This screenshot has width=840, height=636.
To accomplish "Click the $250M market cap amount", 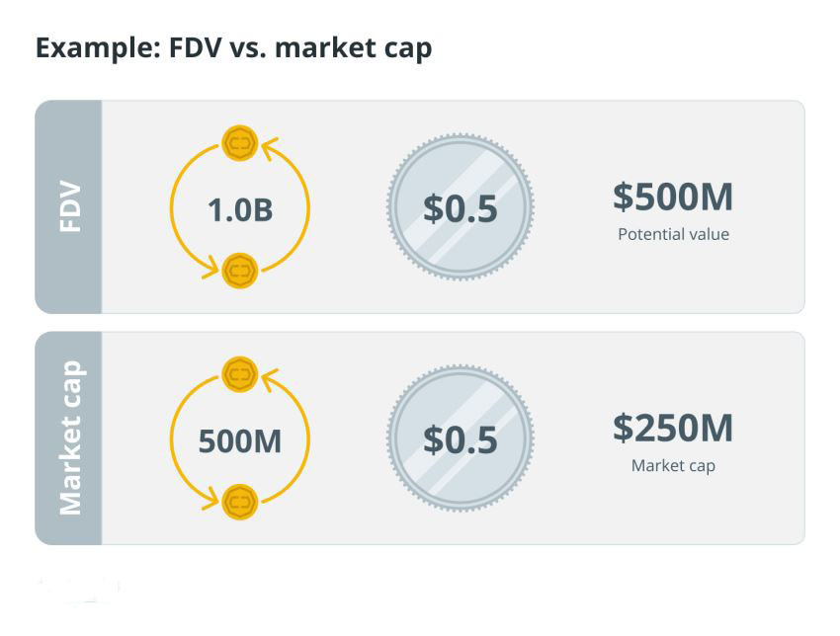I will tap(673, 428).
